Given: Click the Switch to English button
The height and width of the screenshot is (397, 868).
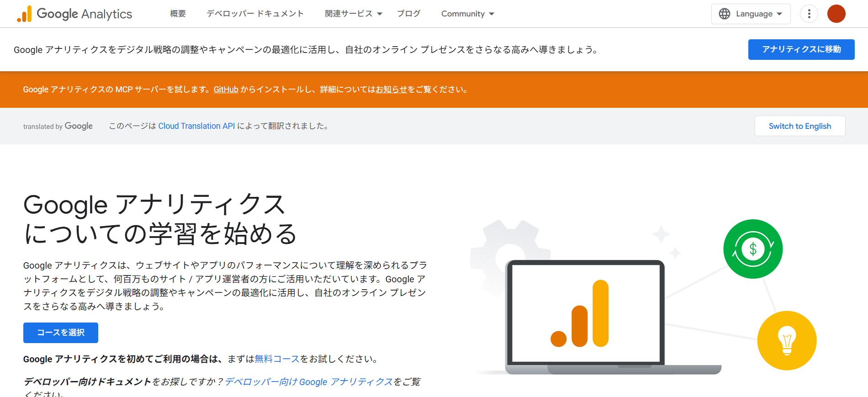Looking at the screenshot, I should (799, 126).
